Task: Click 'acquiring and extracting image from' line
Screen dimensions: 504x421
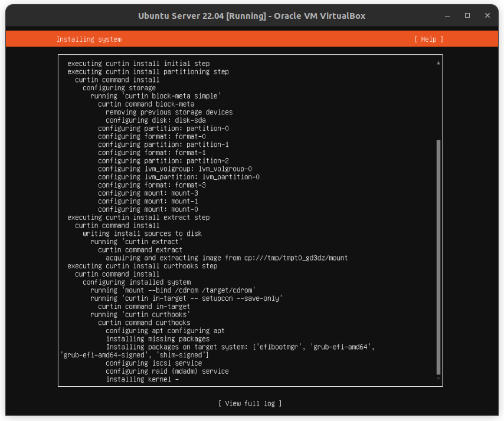Action: [227, 258]
